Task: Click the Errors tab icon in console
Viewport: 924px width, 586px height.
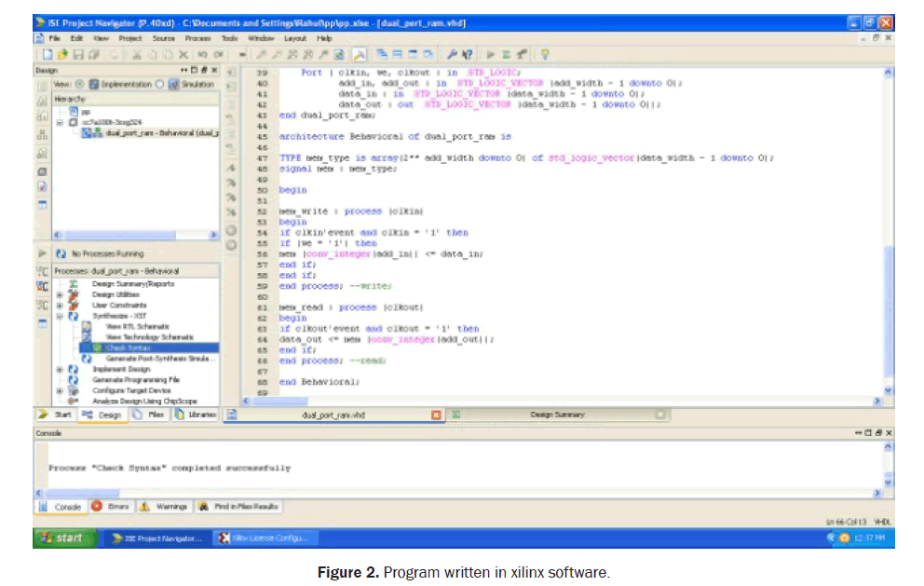Action: click(x=97, y=507)
